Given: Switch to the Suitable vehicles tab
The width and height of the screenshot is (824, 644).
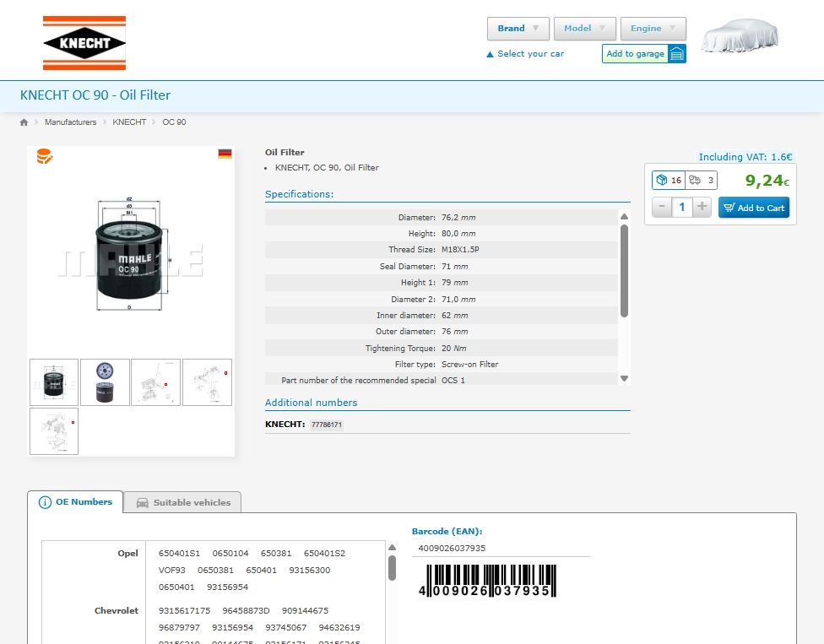Looking at the screenshot, I should [x=183, y=502].
